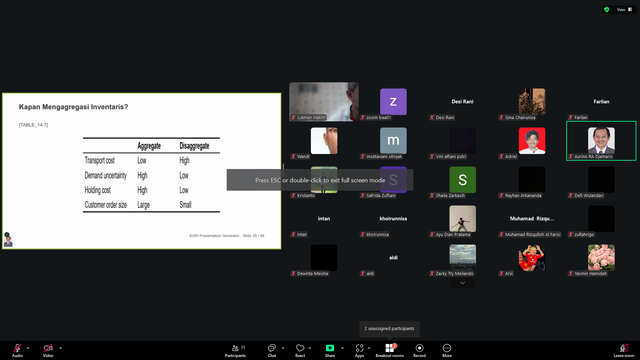Open share options caret beside Share
The image size is (640, 360).
[x=342, y=348]
